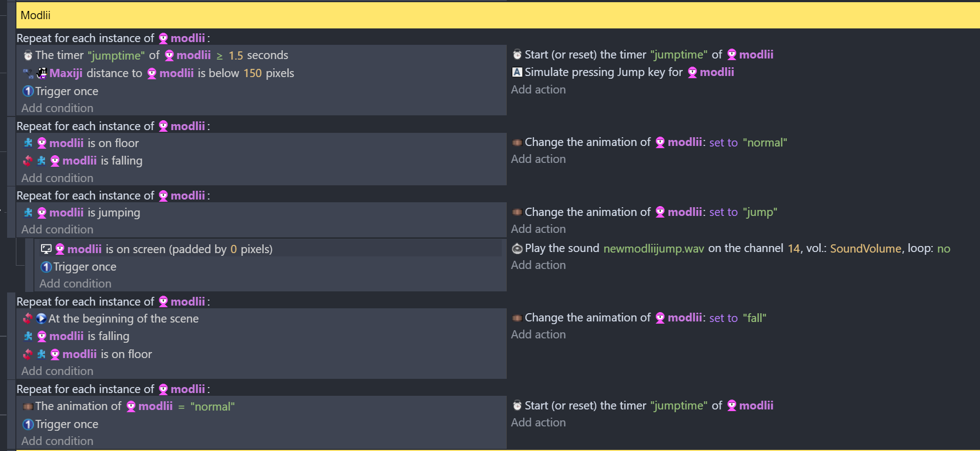This screenshot has width=980, height=451.
Task: Edit the channel 14 value
Action: (x=793, y=249)
